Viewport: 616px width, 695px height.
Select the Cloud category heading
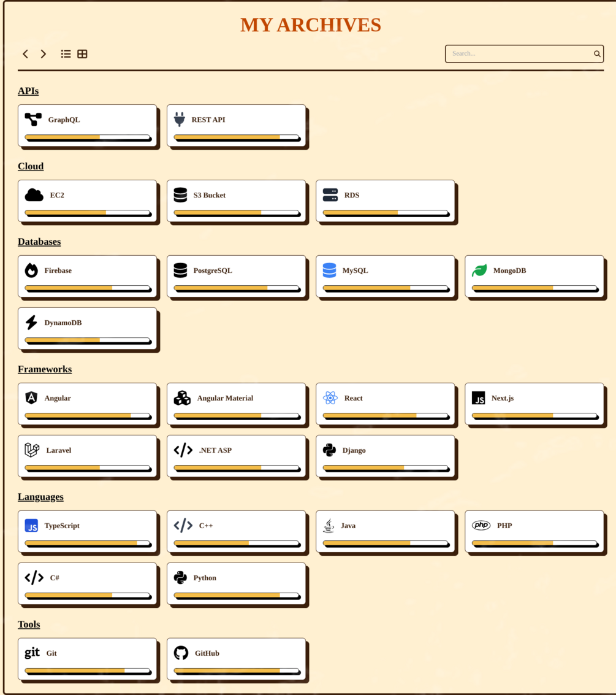[x=31, y=166]
